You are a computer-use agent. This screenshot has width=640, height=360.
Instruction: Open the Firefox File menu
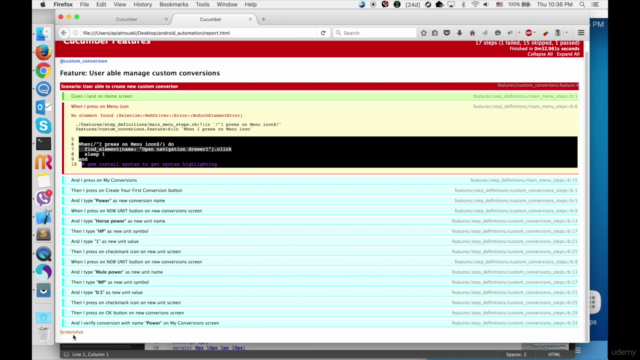pos(84,4)
